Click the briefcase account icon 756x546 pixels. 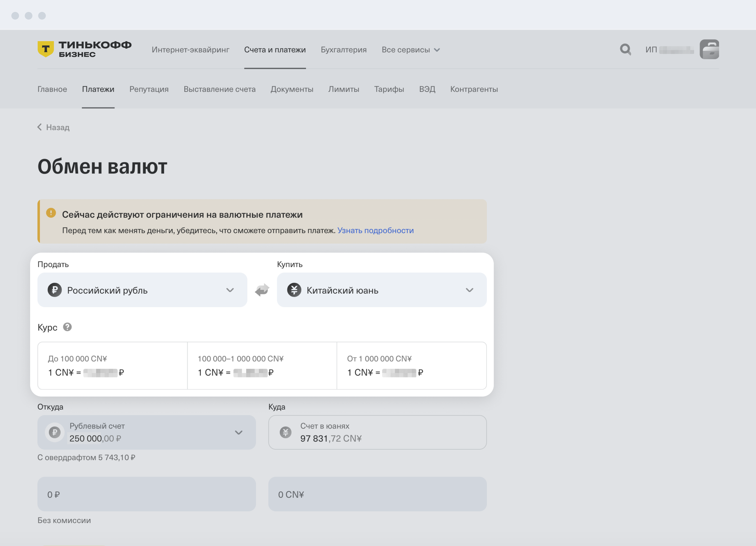[x=709, y=49]
